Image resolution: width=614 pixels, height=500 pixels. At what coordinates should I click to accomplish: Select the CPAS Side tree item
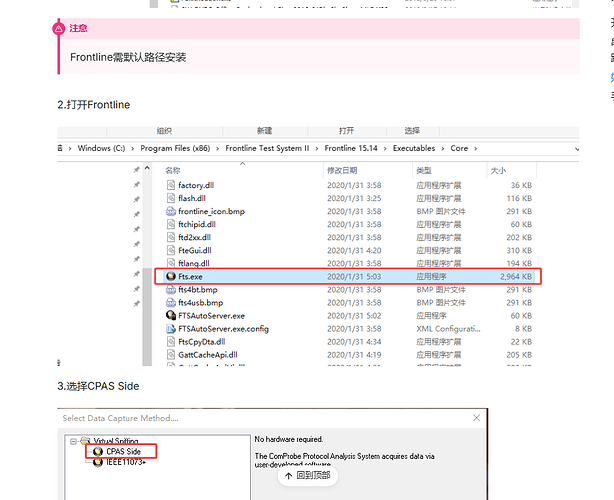click(123, 451)
